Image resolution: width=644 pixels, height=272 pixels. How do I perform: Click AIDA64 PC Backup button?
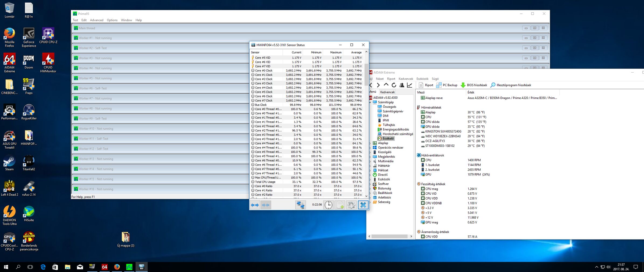pyautogui.click(x=447, y=85)
